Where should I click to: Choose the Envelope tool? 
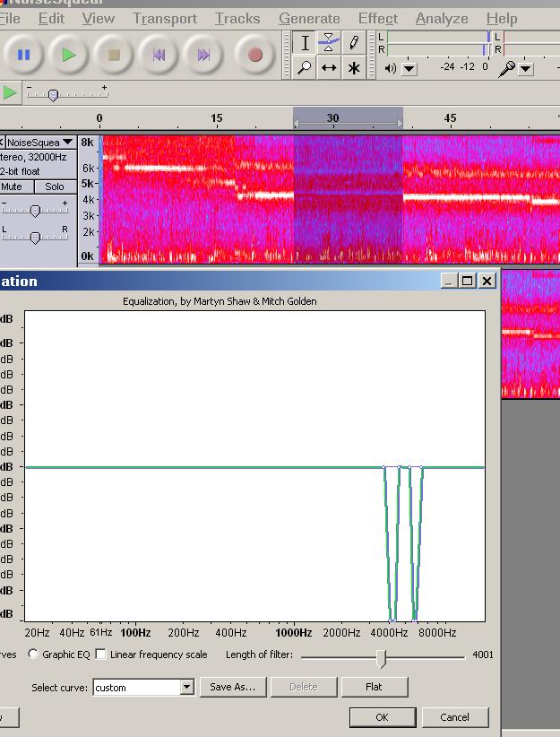[329, 43]
